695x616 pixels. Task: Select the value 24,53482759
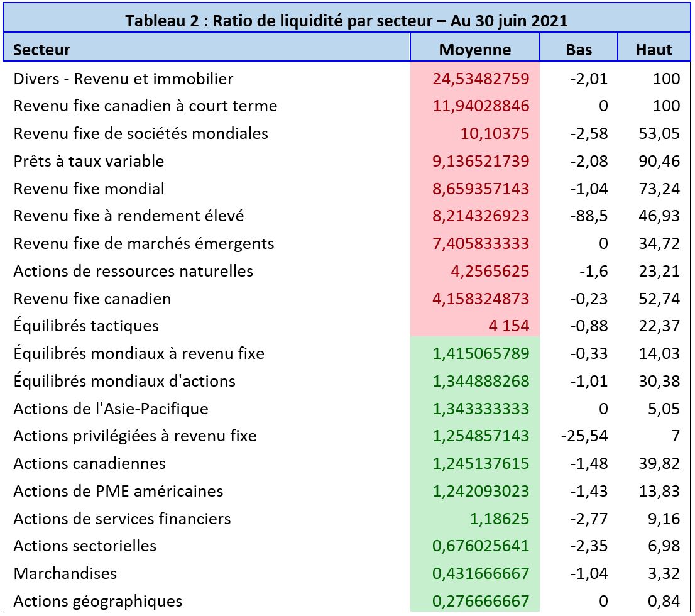coord(481,79)
